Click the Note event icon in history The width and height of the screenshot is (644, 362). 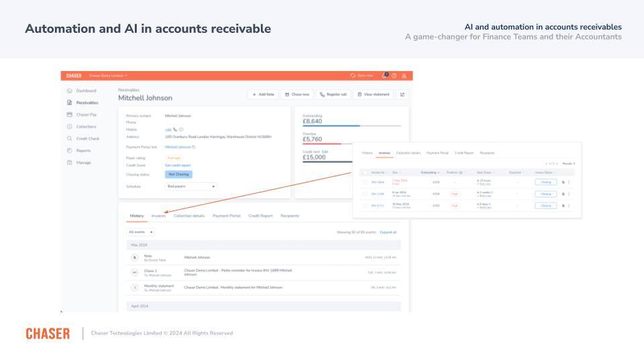pyautogui.click(x=135, y=257)
